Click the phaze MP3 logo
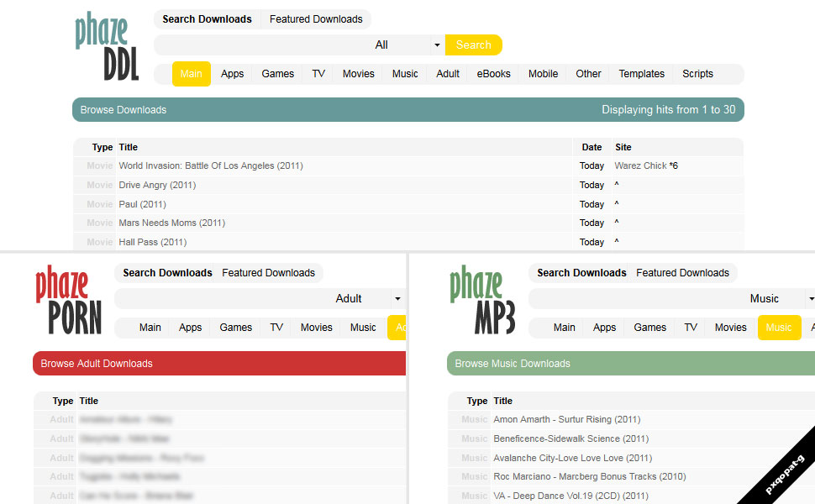This screenshot has width=815, height=504. click(482, 301)
